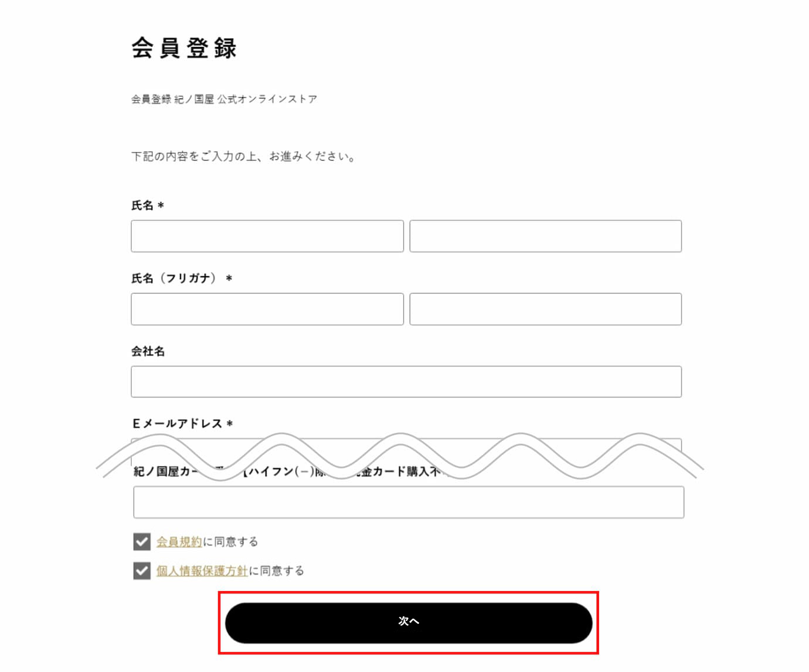Viewport: 809px width, 672px height.
Task: Click the に同意する text beside 会員規約
Action: [x=230, y=542]
